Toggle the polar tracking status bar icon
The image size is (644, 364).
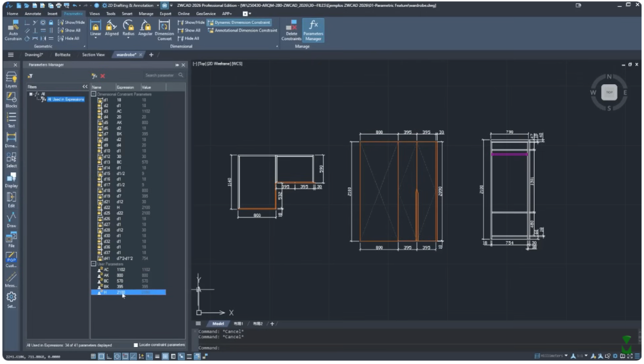[x=117, y=356]
